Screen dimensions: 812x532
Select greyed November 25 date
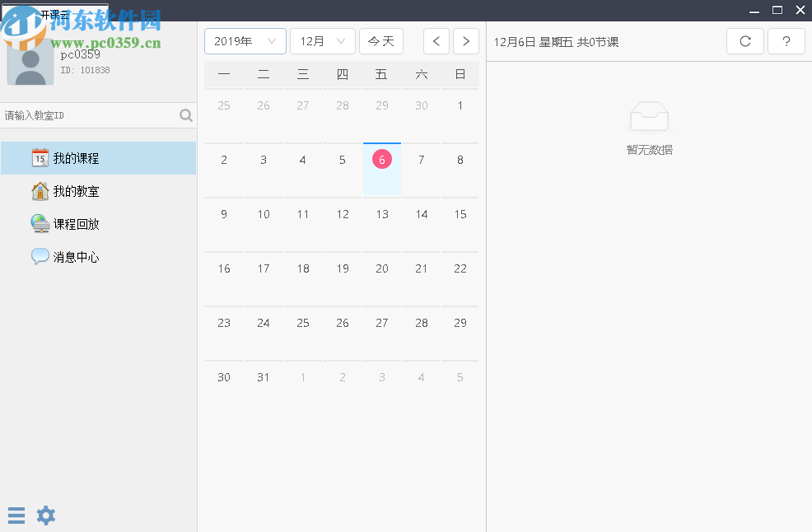pos(224,116)
